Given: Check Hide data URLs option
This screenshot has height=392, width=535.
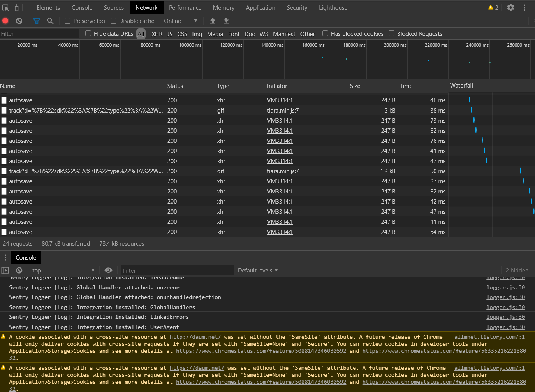Looking at the screenshot, I should click(88, 33).
